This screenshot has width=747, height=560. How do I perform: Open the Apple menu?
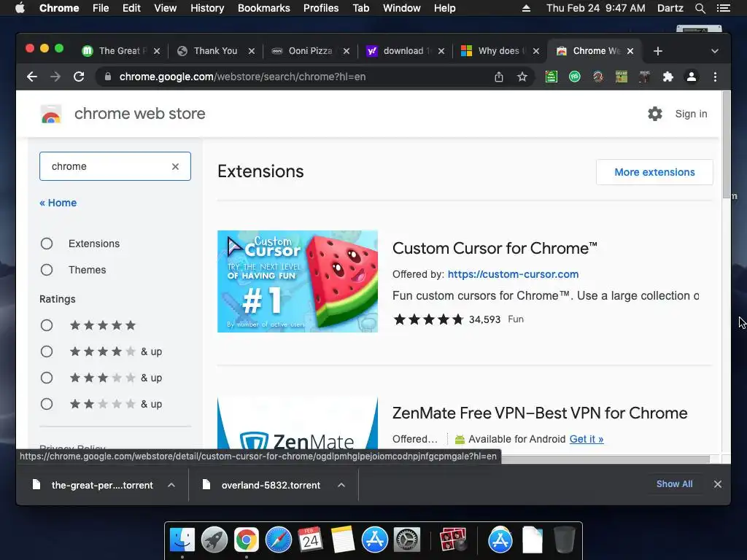click(x=20, y=8)
